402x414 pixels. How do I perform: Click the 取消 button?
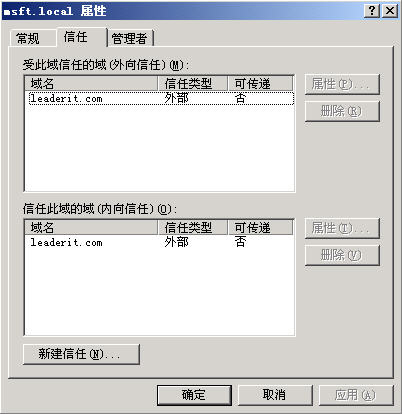click(x=275, y=395)
